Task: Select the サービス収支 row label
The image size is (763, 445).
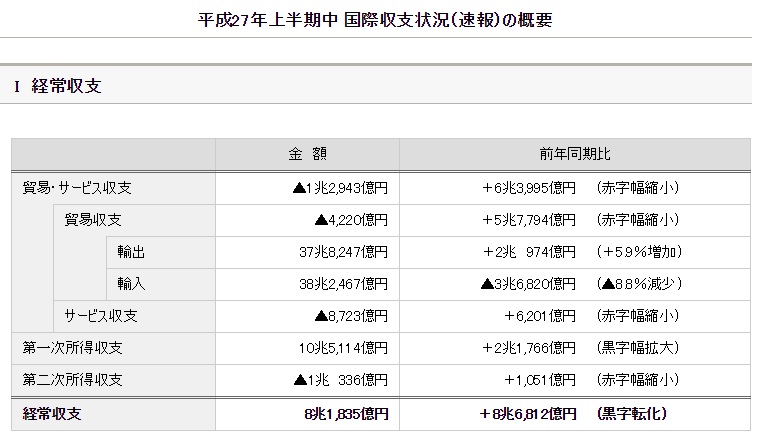Action: click(x=101, y=316)
